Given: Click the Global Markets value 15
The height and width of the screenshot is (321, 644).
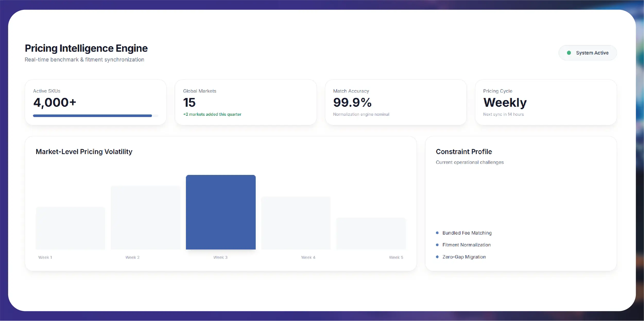Looking at the screenshot, I should click(189, 103).
